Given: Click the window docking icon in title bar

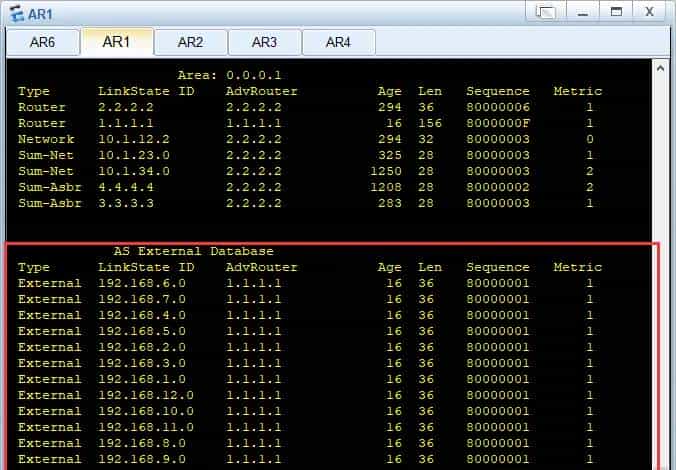Looking at the screenshot, I should 545,12.
